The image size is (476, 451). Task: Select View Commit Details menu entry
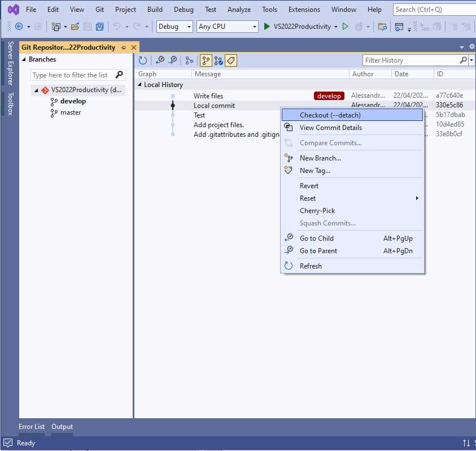coord(352,128)
